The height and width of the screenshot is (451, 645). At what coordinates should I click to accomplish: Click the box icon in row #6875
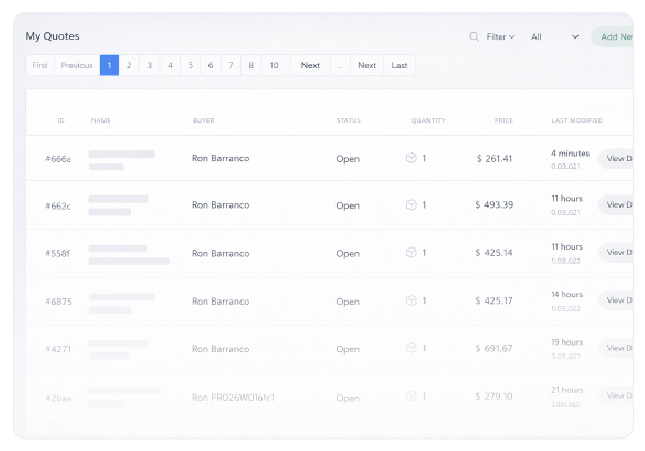411,300
